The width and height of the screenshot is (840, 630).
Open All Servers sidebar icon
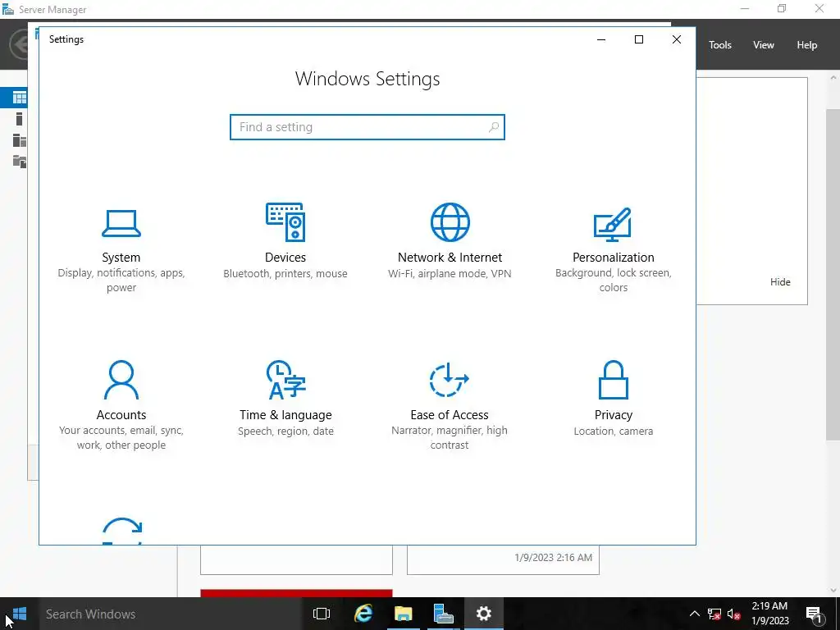pos(20,140)
